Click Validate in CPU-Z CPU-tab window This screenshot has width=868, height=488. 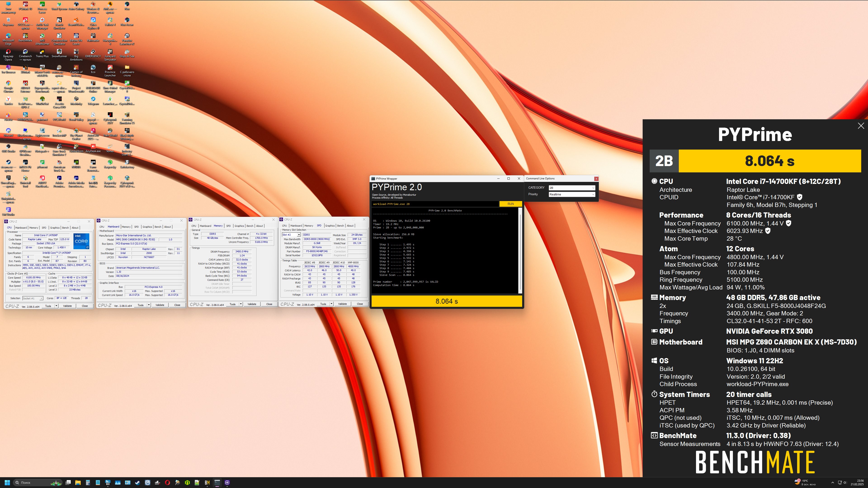point(67,306)
